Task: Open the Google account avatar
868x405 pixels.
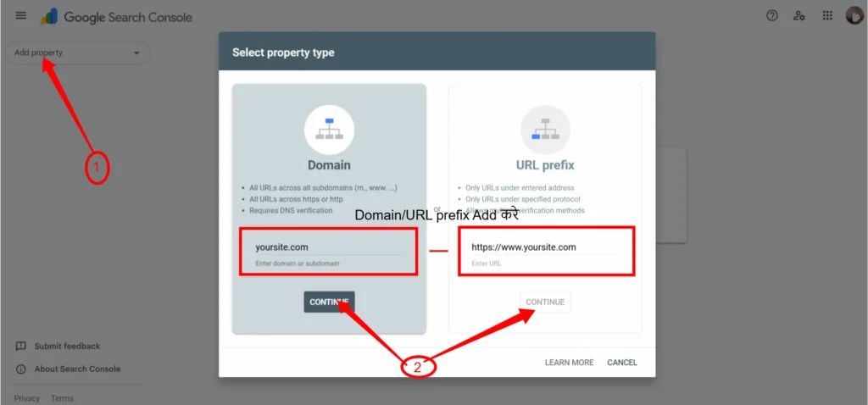Action: pyautogui.click(x=854, y=15)
